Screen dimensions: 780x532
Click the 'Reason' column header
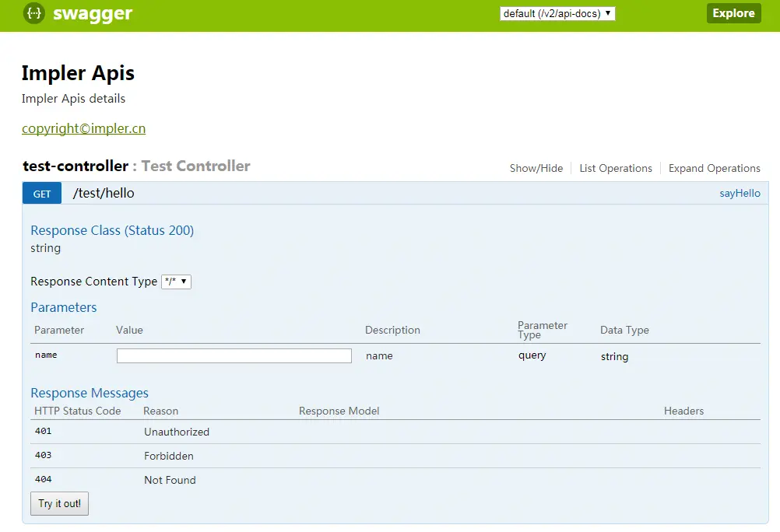160,411
